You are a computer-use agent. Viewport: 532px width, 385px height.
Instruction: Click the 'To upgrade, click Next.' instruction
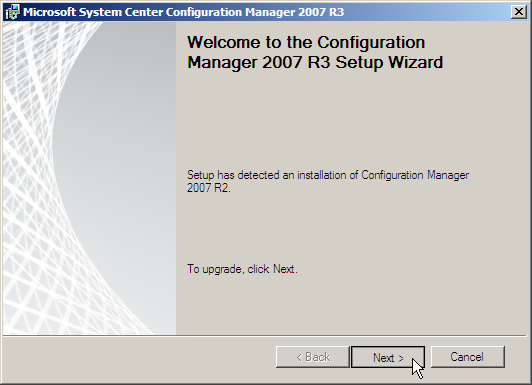pyautogui.click(x=242, y=269)
